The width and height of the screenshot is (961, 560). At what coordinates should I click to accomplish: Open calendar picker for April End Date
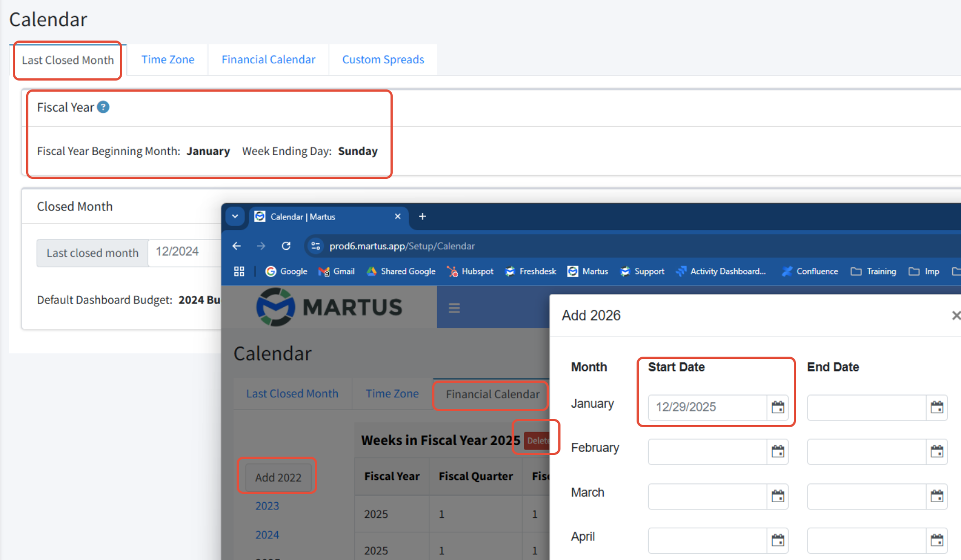937,540
